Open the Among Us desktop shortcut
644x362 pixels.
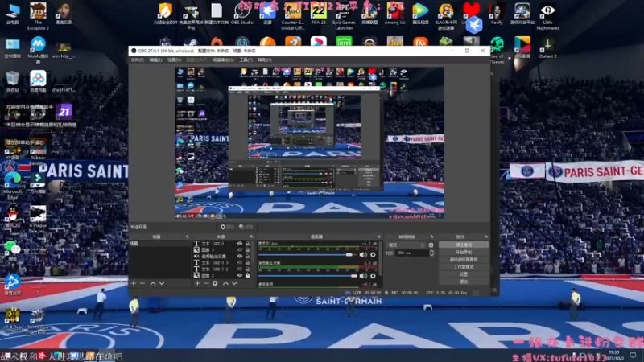[394, 14]
